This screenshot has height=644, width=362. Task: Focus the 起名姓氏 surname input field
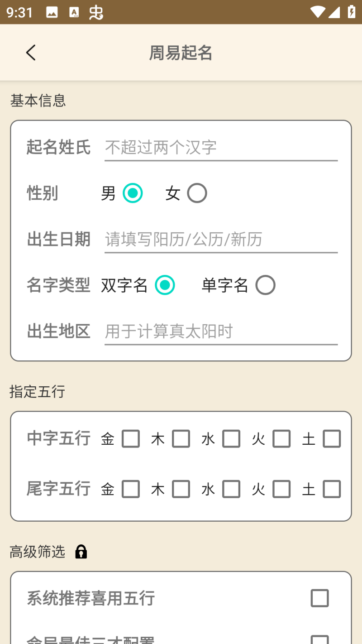coord(221,148)
